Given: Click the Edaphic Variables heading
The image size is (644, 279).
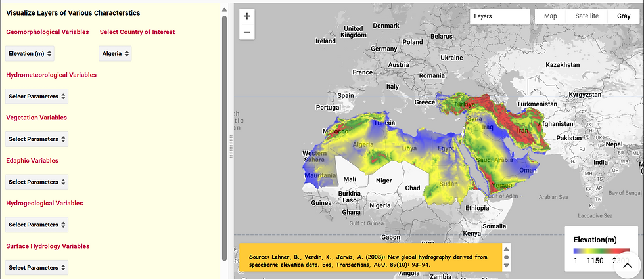Looking at the screenshot, I should tap(32, 160).
